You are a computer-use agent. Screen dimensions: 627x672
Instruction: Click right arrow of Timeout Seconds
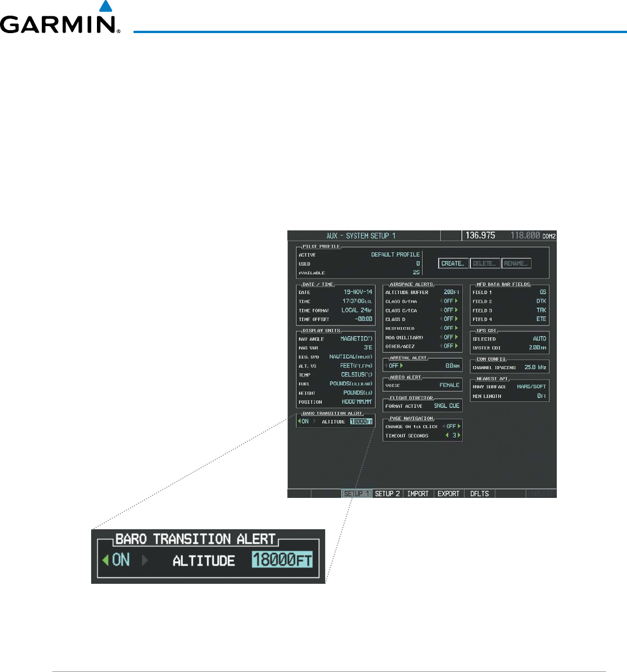click(x=459, y=435)
